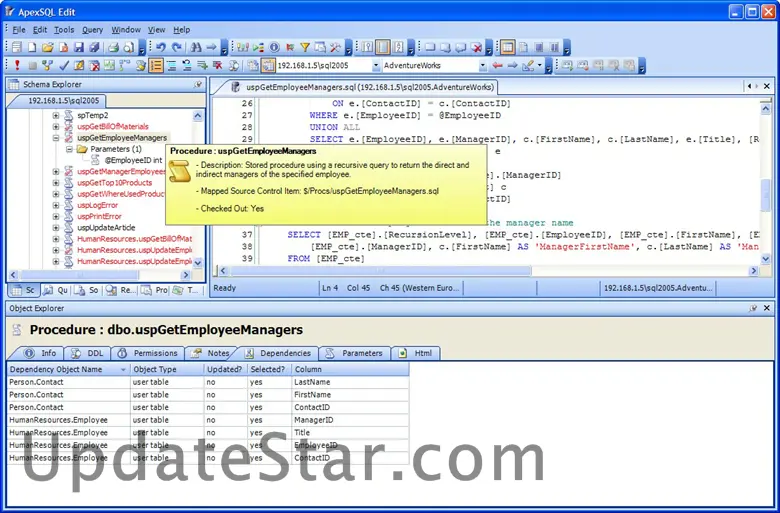Toggle the highlighted numbered list toolbar button
Image resolution: width=780 pixels, height=513 pixels.
[156, 65]
